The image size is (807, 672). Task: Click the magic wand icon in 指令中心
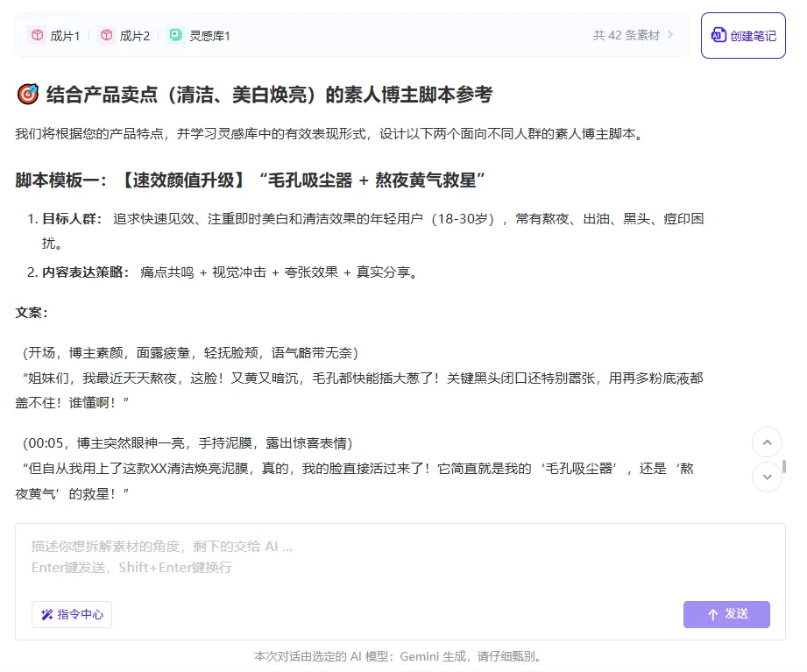[46, 615]
